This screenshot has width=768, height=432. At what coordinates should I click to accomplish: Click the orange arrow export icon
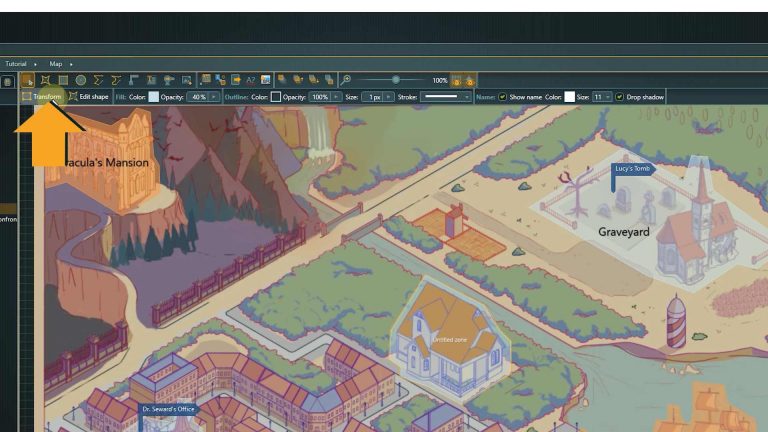pyautogui.click(x=236, y=79)
